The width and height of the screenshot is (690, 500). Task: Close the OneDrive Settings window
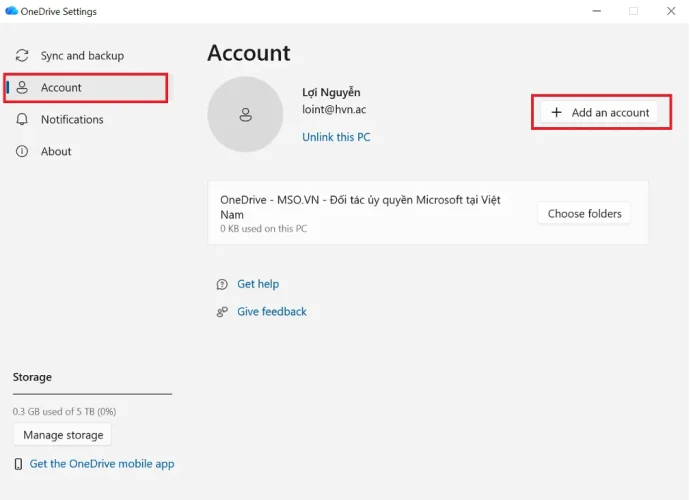click(671, 11)
